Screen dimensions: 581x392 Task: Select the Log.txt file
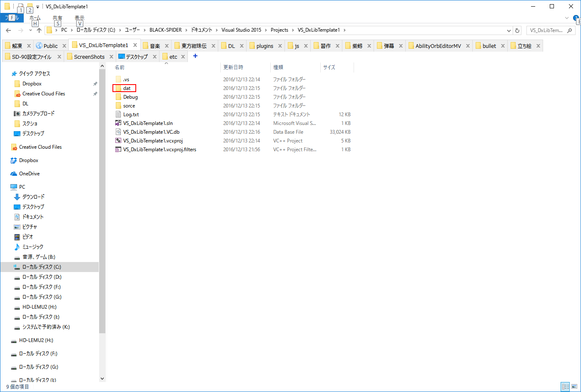tap(131, 115)
